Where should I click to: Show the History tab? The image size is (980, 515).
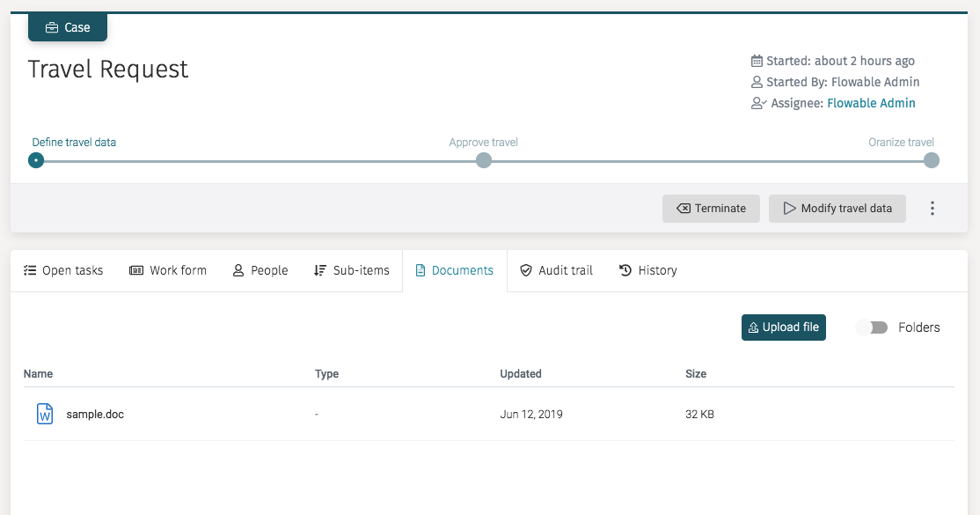point(648,270)
